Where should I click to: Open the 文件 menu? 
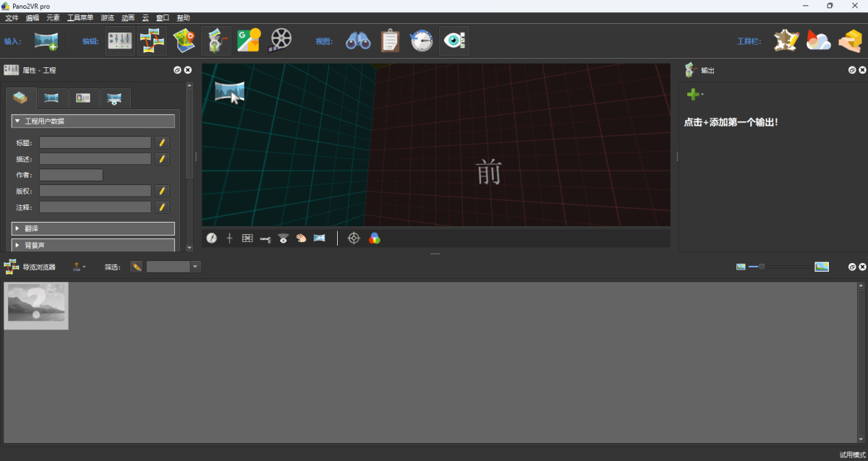coord(12,17)
